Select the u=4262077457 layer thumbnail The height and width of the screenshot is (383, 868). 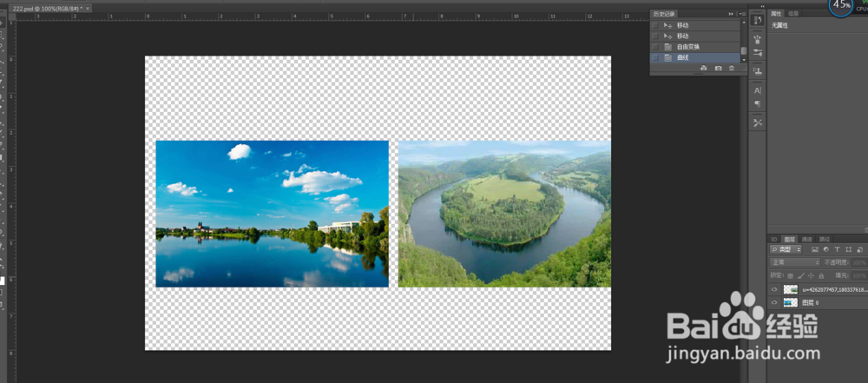(x=791, y=289)
